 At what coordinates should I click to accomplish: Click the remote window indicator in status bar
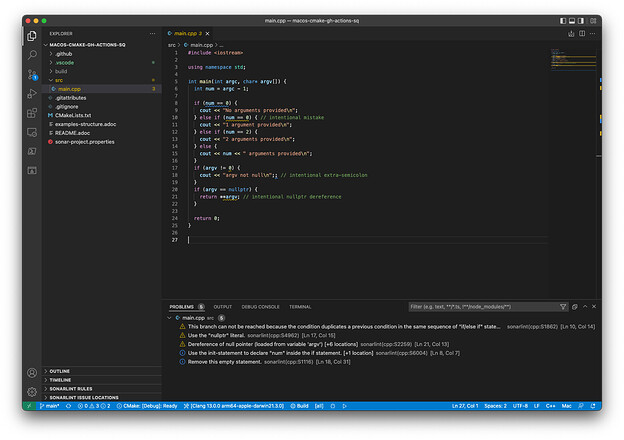click(29, 406)
